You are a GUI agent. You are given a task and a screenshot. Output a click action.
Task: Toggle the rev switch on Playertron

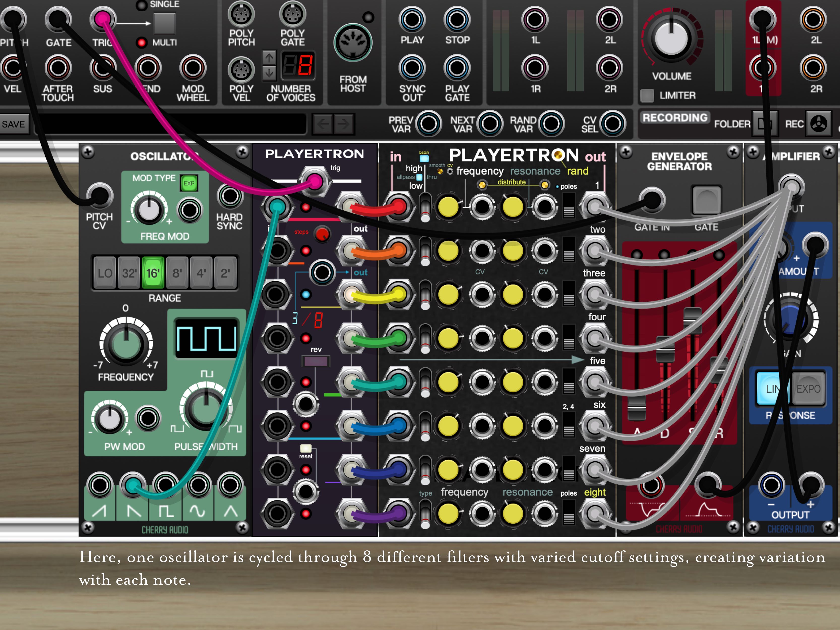(x=316, y=361)
